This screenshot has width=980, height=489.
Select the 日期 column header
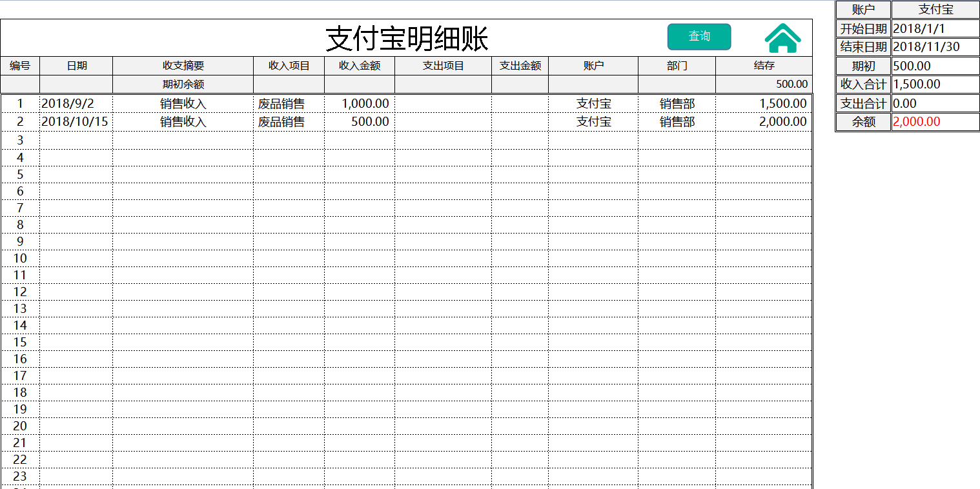(x=76, y=66)
